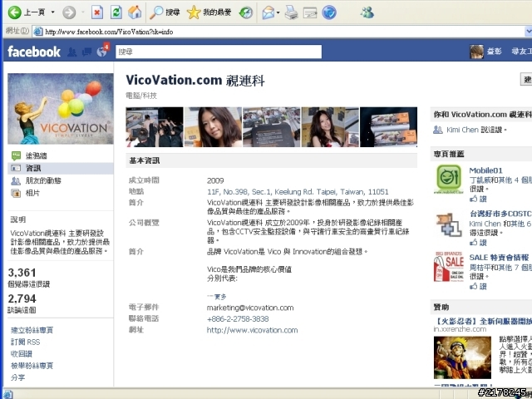Viewport: 532px width, 399px height.
Task: Print the page with the printer icon
Action: click(291, 13)
